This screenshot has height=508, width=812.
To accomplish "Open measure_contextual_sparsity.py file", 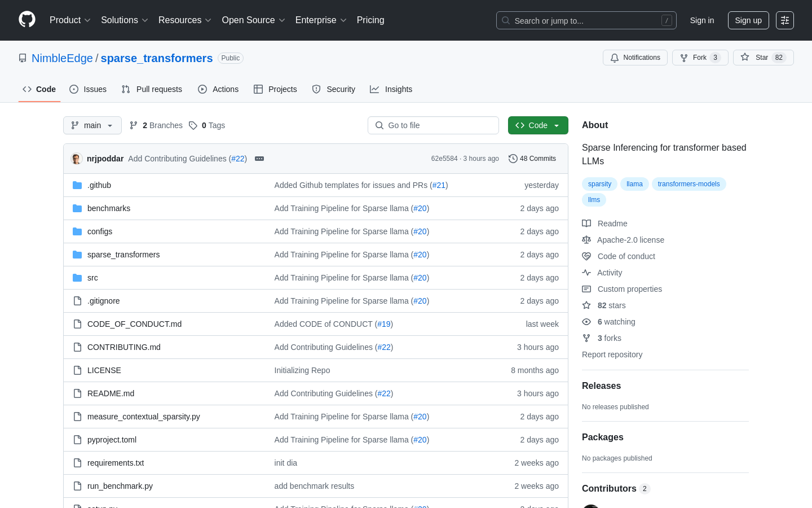I will [x=144, y=417].
